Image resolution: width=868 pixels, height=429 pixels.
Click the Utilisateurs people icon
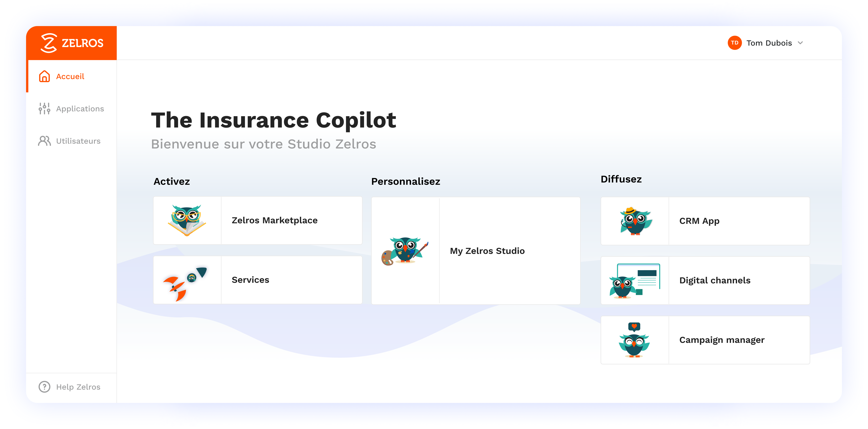[x=44, y=141]
